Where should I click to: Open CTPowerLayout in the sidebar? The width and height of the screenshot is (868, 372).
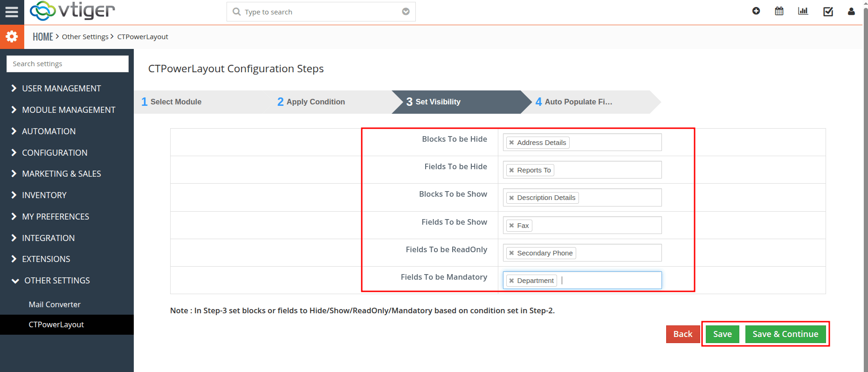coord(67,324)
